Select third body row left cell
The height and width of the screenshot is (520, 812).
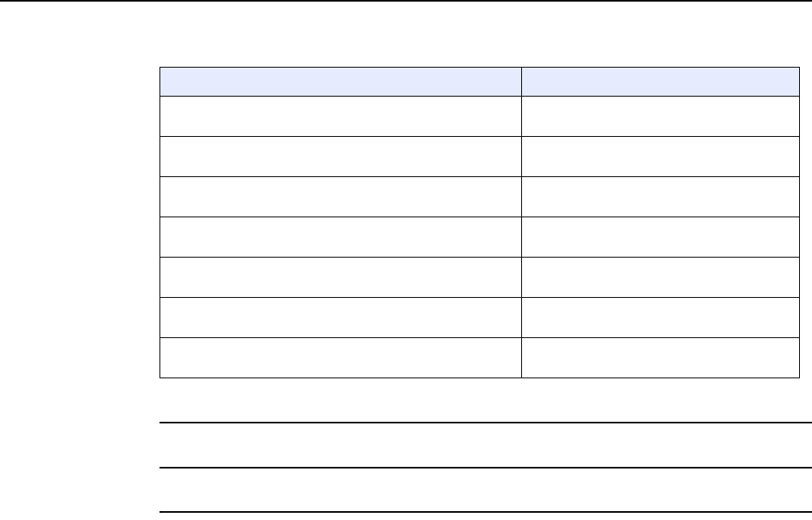[x=341, y=196]
